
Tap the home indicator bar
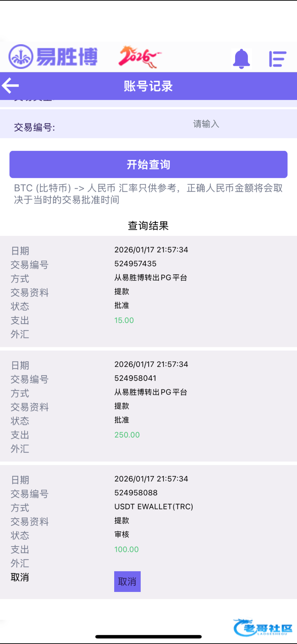(x=148, y=637)
